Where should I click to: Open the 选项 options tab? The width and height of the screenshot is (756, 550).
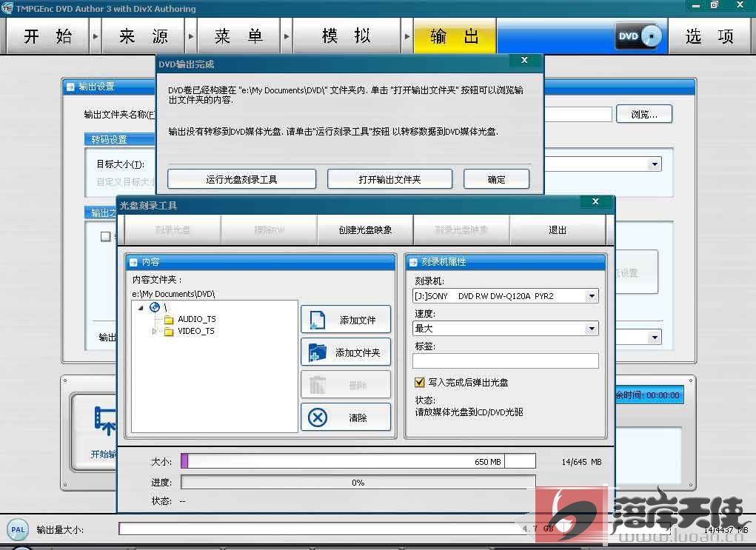tap(709, 36)
